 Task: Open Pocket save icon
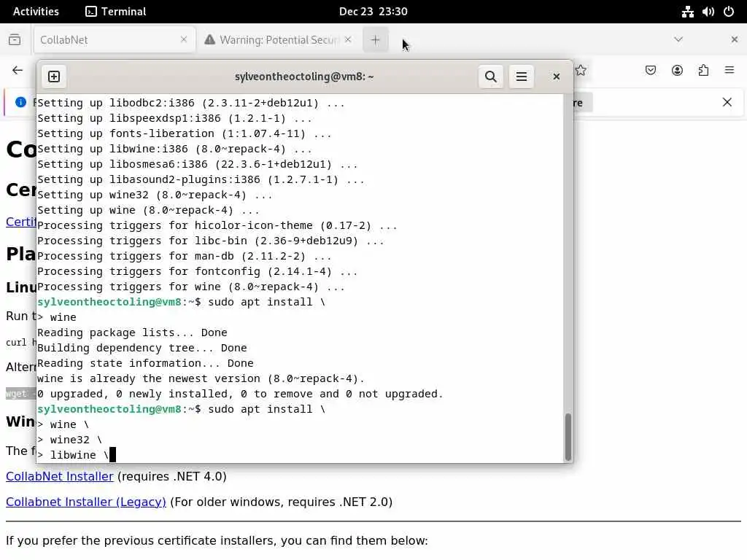(650, 71)
